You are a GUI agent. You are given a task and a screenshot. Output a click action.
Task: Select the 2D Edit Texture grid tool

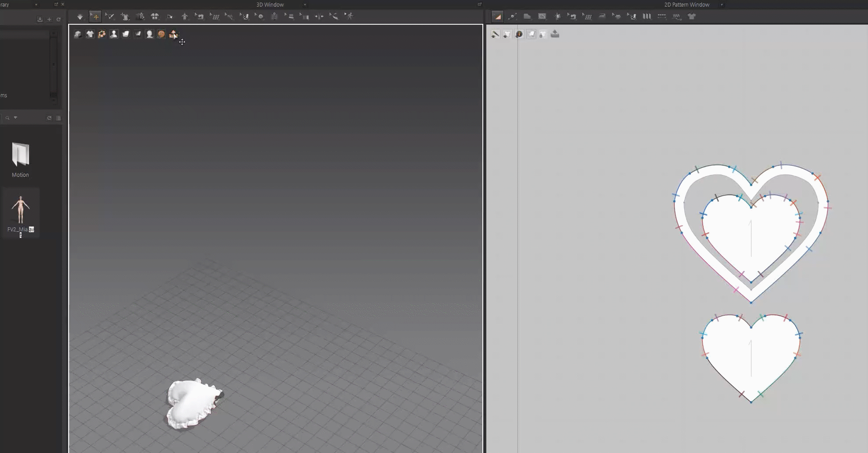[587, 17]
